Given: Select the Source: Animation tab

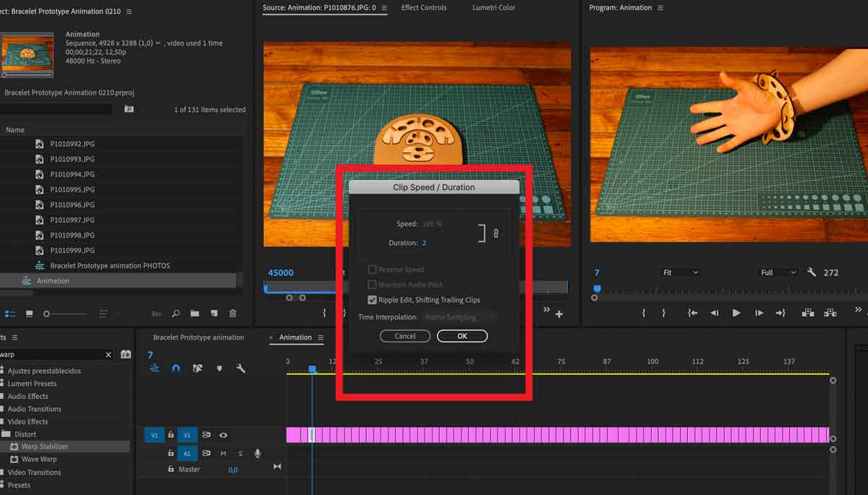Looking at the screenshot, I should [319, 8].
